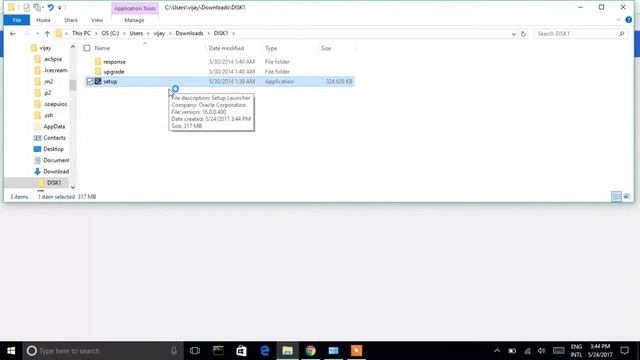
Task: Click DISK1 in the breadcrumb path
Action: click(221, 33)
